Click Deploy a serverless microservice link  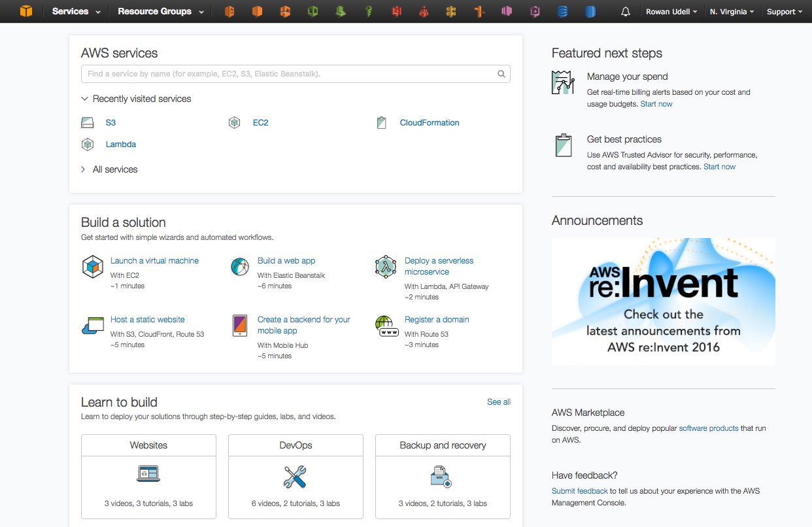439,266
